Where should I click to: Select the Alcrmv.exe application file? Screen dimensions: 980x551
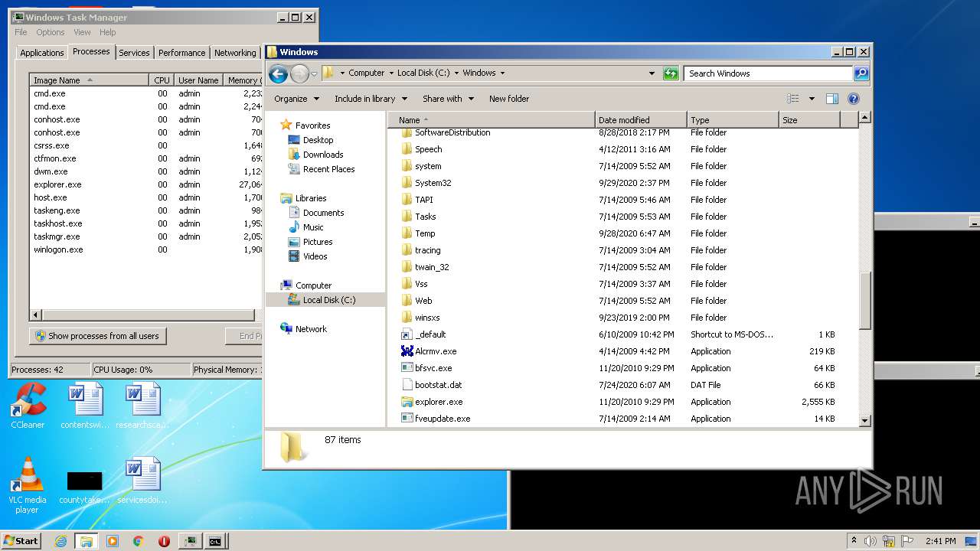[x=436, y=351]
